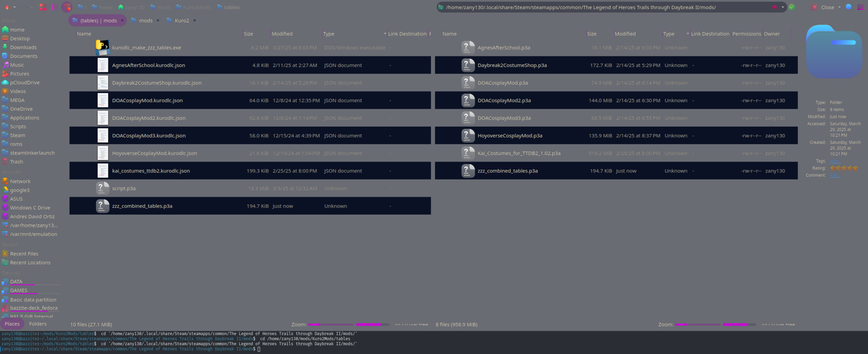The image size is (868, 354).
Task: Click 'Add...' link next to Comment
Action: click(x=835, y=175)
